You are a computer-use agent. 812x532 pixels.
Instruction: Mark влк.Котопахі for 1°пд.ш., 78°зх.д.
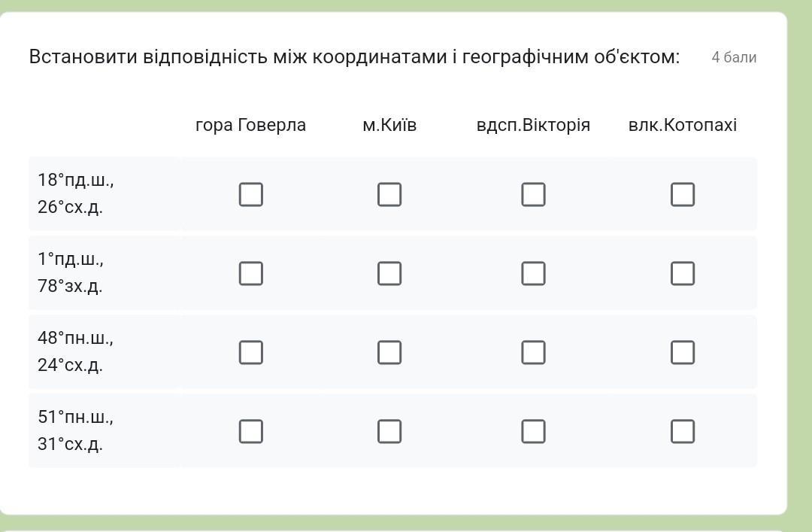(x=683, y=273)
